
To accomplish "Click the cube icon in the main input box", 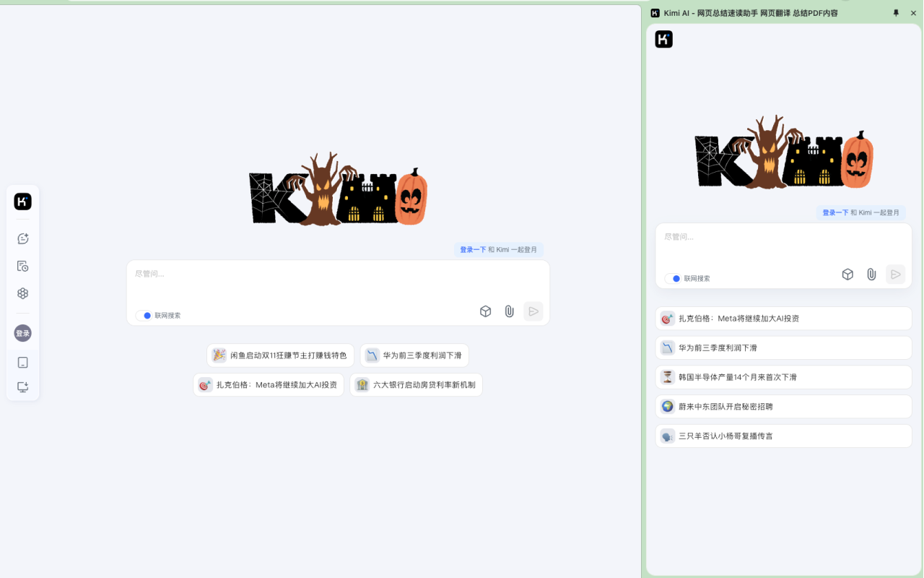I will tap(486, 311).
